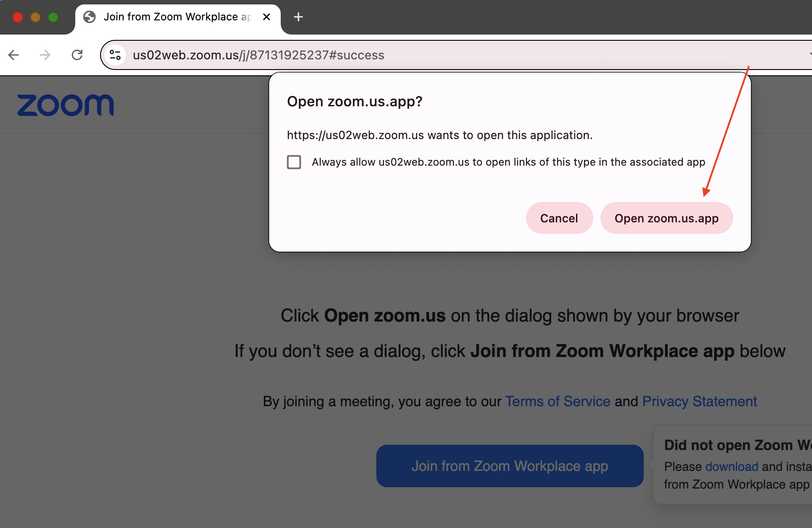Open a new browser tab
Screen dimensions: 812x528
coord(298,17)
